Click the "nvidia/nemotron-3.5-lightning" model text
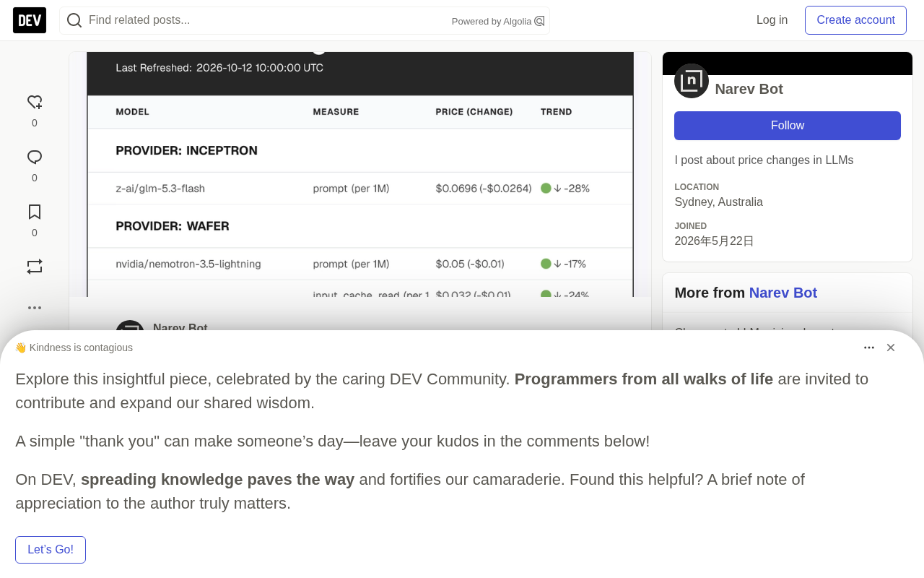Screen dimensions: 924x578 [x=188, y=264]
